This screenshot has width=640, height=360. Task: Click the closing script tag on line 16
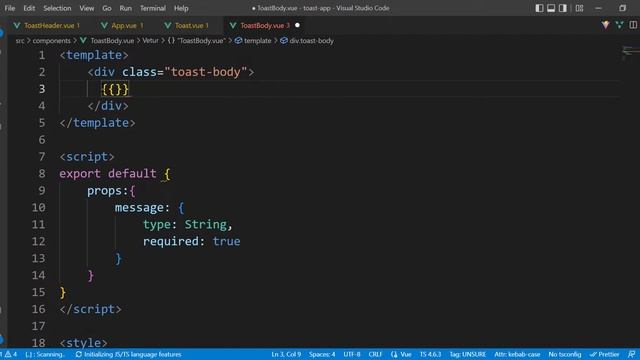coord(90,309)
